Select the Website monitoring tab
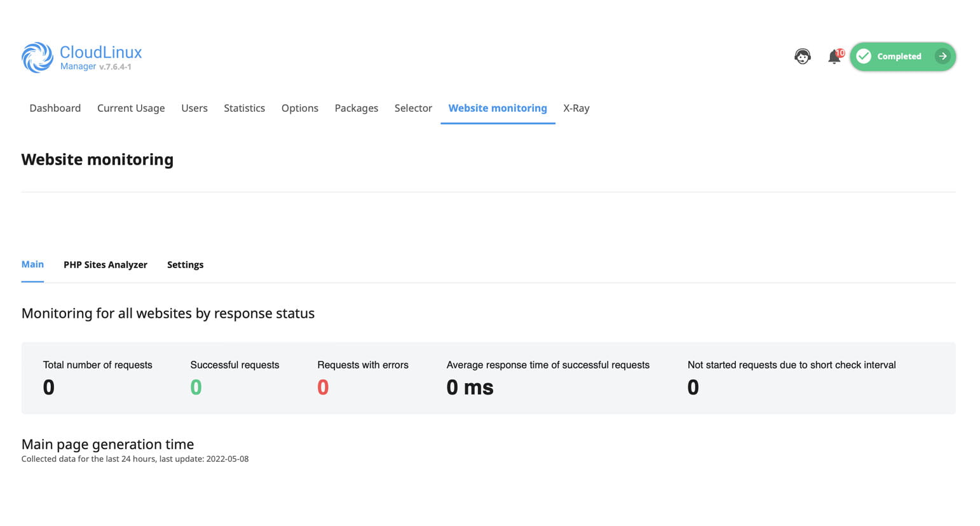 (x=497, y=108)
